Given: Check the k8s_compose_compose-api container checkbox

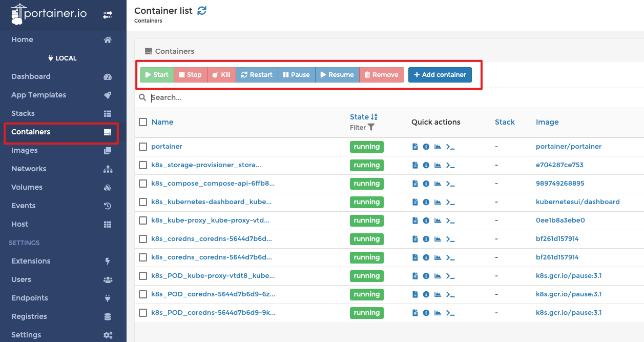Looking at the screenshot, I should (143, 184).
